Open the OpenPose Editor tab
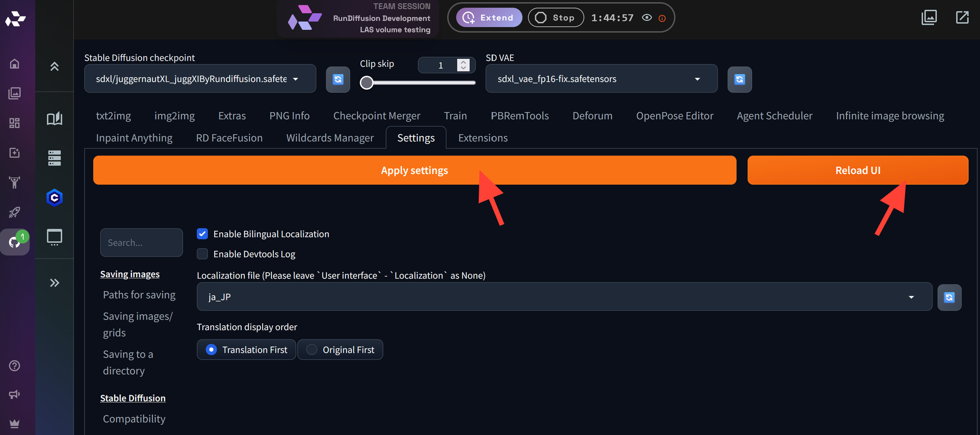Image resolution: width=980 pixels, height=435 pixels. click(675, 116)
